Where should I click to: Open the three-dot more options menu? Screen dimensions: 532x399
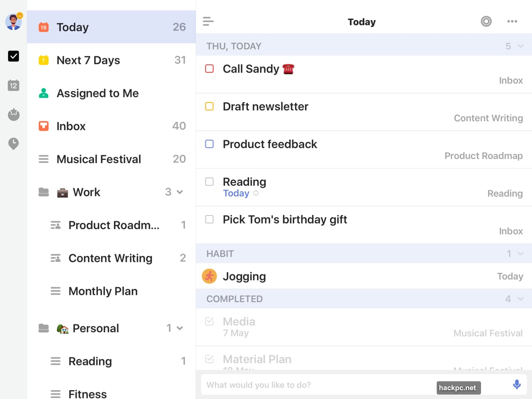512,22
